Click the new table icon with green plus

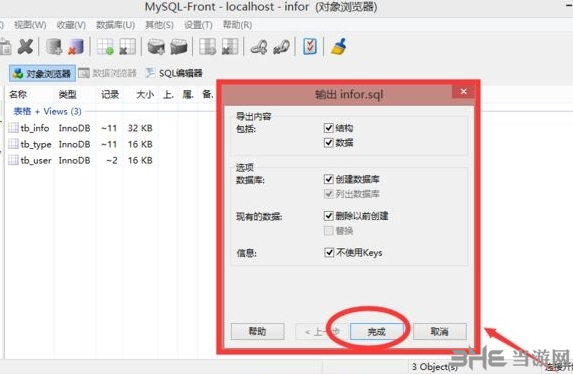pos(105,47)
